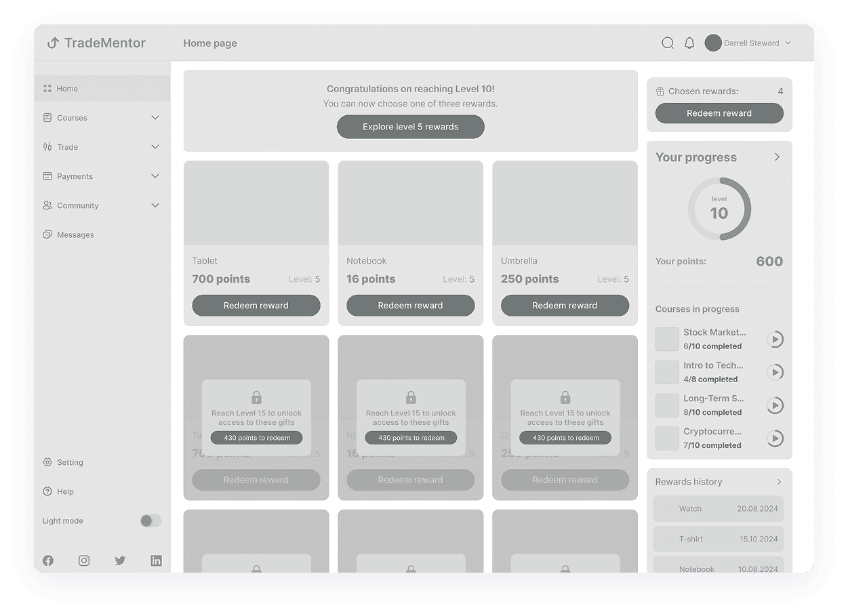
Task: Select the TradeMentor logo icon
Action: point(52,43)
